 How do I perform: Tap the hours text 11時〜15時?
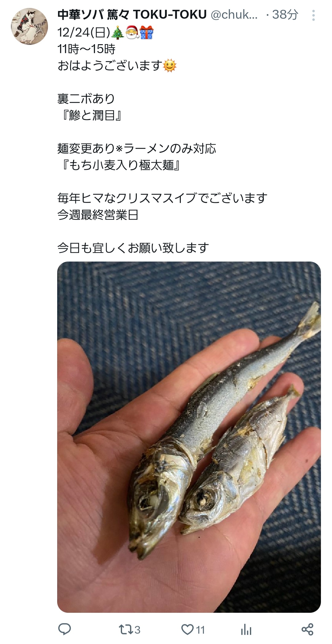click(86, 49)
